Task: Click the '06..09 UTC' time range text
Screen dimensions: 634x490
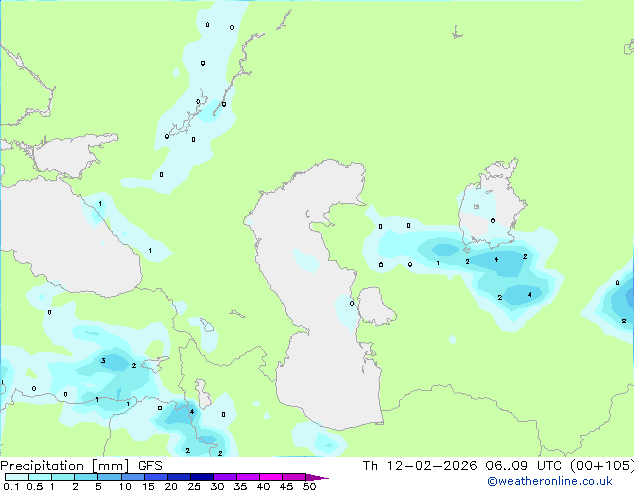Action: coord(526,466)
